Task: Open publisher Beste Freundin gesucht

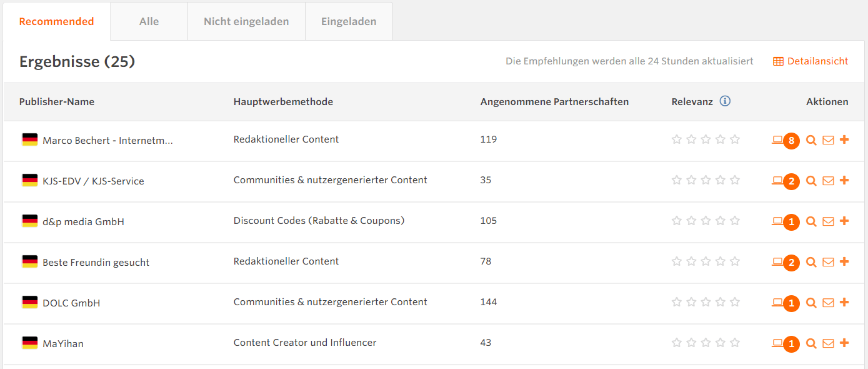Action: [x=96, y=263]
